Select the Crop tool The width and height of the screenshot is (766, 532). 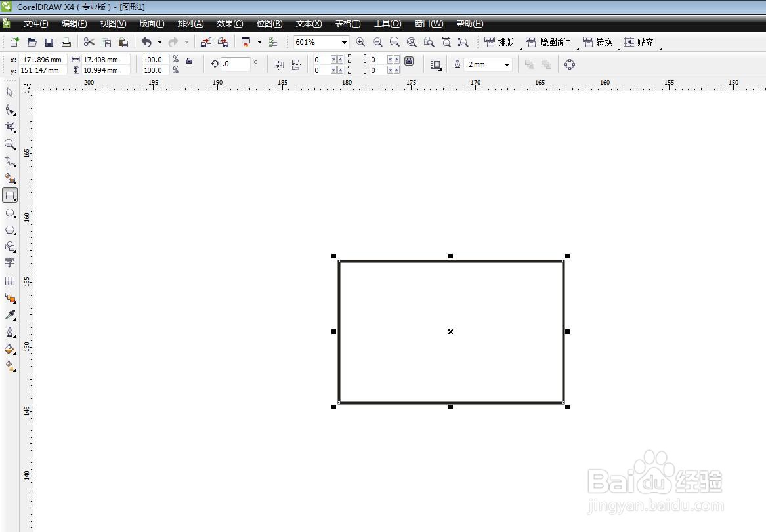pyautogui.click(x=10, y=127)
